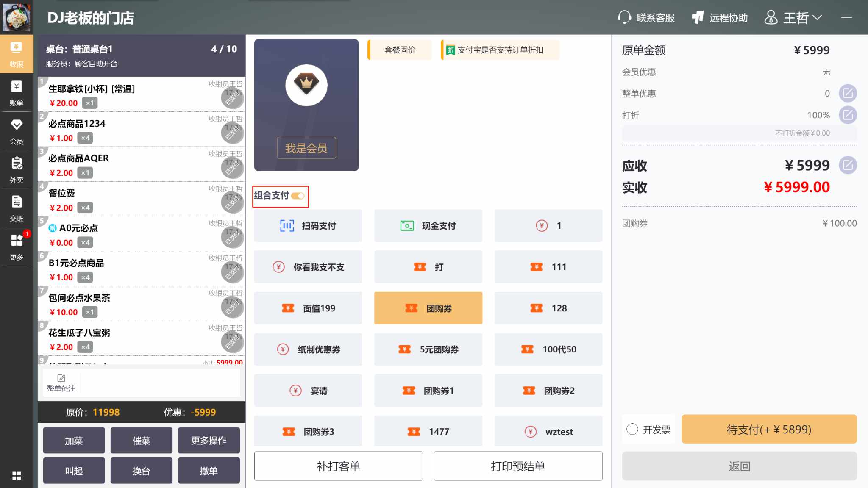Choose 现金支付 cash payment
Viewport: 868px width, 488px height.
click(x=428, y=226)
